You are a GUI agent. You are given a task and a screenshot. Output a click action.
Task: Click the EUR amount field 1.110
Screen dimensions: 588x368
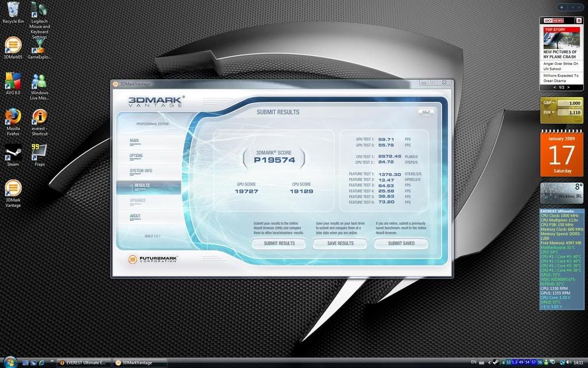coord(569,112)
